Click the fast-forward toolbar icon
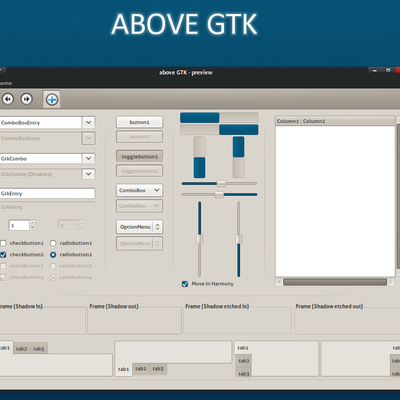Viewport: 400px width, 400px height. click(27, 99)
